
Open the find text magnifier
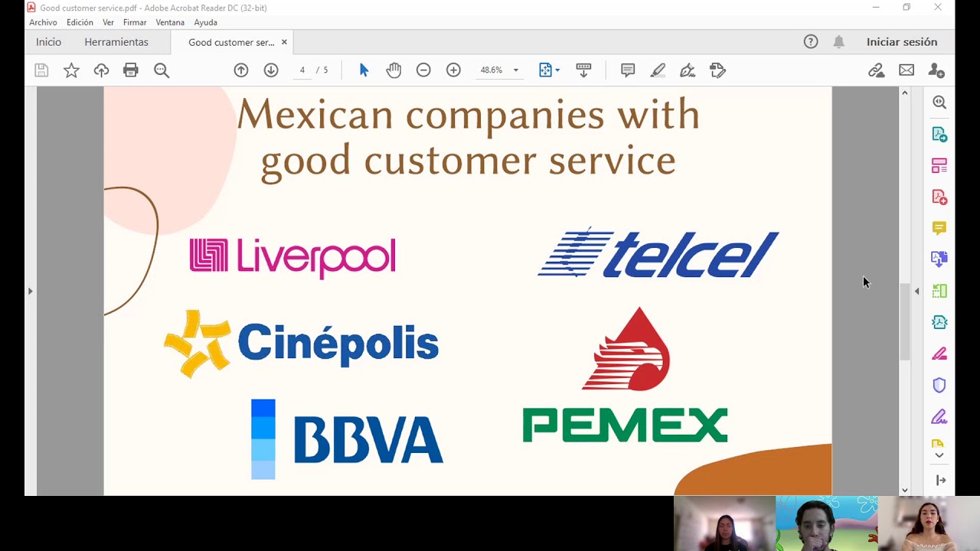coord(162,70)
